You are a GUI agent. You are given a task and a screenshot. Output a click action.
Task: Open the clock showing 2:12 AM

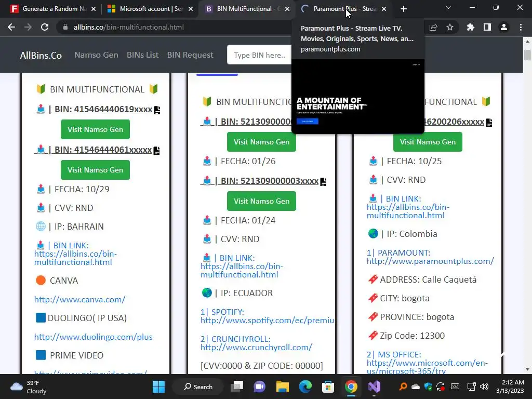pyautogui.click(x=510, y=387)
